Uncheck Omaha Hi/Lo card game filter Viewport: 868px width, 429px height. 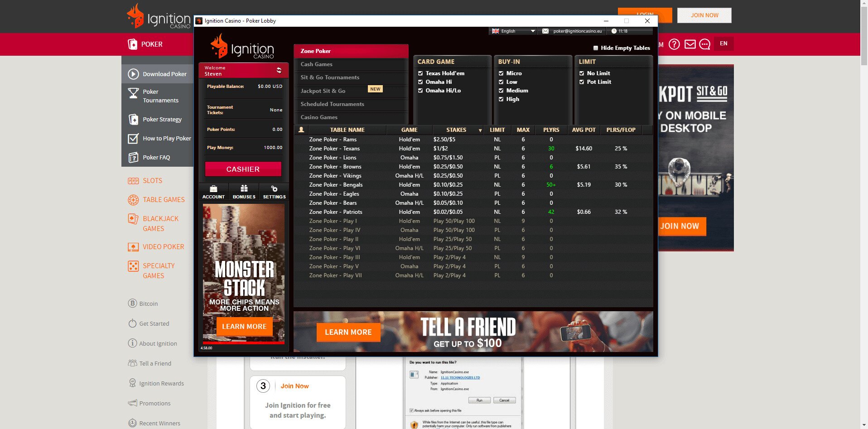pos(420,91)
